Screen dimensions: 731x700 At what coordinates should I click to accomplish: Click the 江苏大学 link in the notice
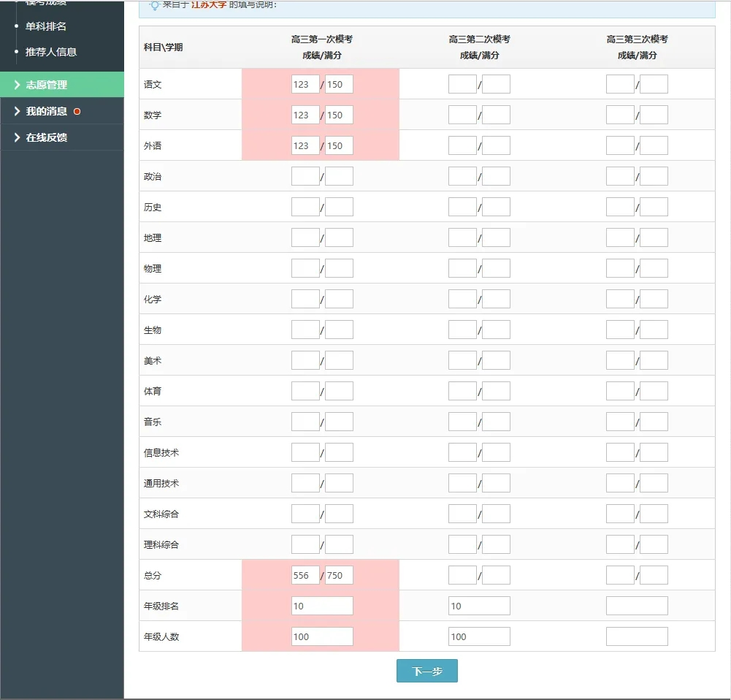click(209, 4)
